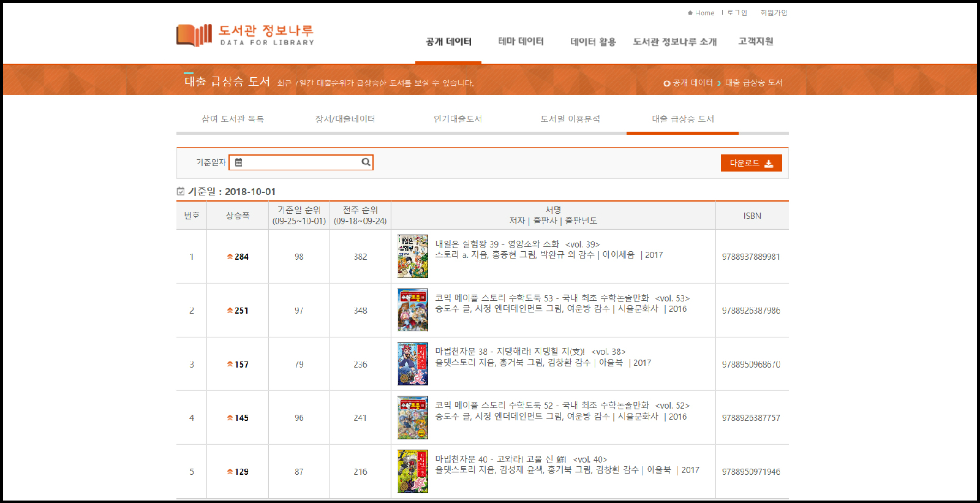Viewport: 980px width, 503px height.
Task: Click the 회원가입 link
Action: pyautogui.click(x=774, y=13)
